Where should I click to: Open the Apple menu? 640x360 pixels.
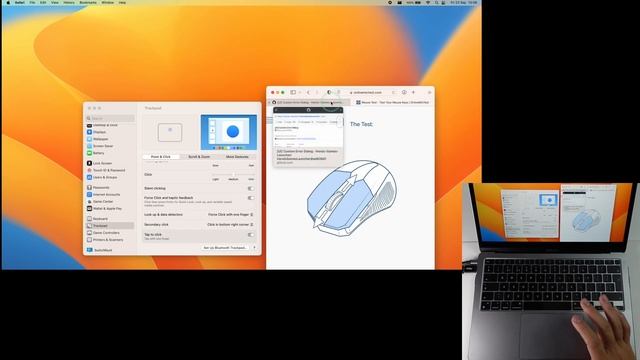(8, 2)
